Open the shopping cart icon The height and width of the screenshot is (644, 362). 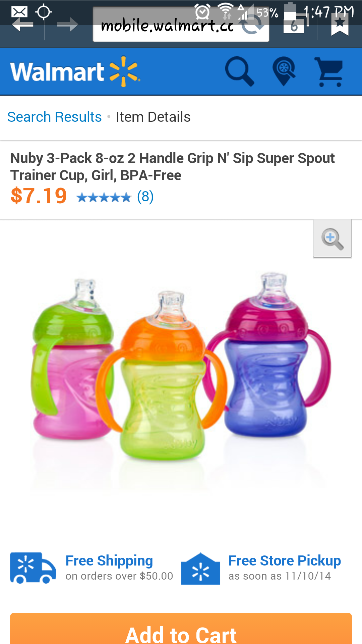click(329, 72)
